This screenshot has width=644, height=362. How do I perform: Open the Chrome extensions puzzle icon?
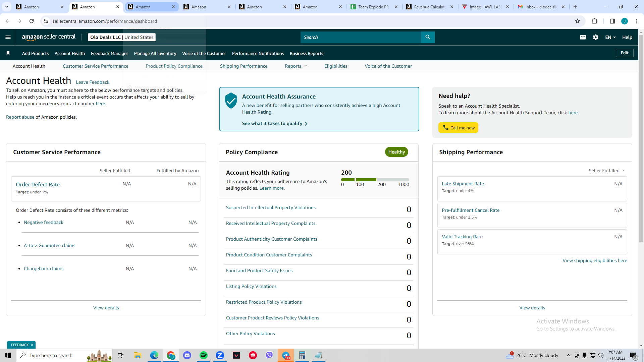pos(594,21)
